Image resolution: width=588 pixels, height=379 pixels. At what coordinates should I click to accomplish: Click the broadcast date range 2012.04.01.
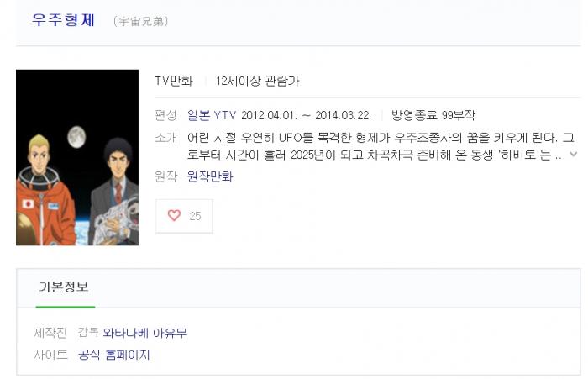tap(306, 115)
